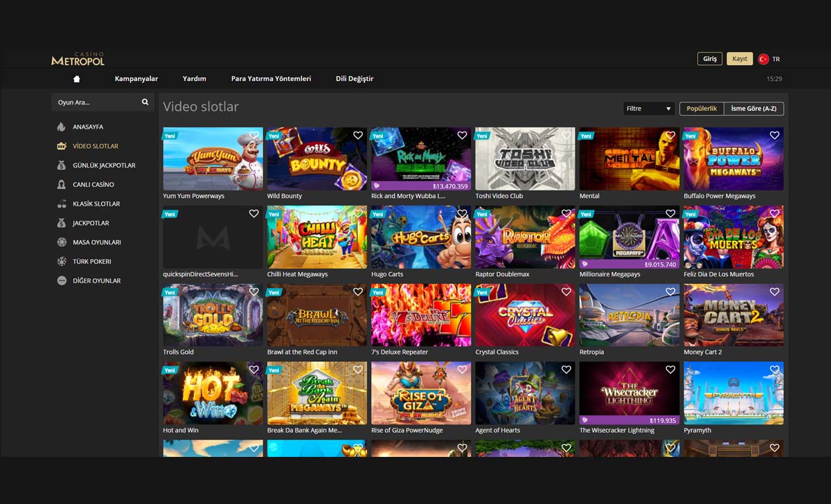Favorite Retropia with the heart icon
The height and width of the screenshot is (504, 831).
(670, 292)
